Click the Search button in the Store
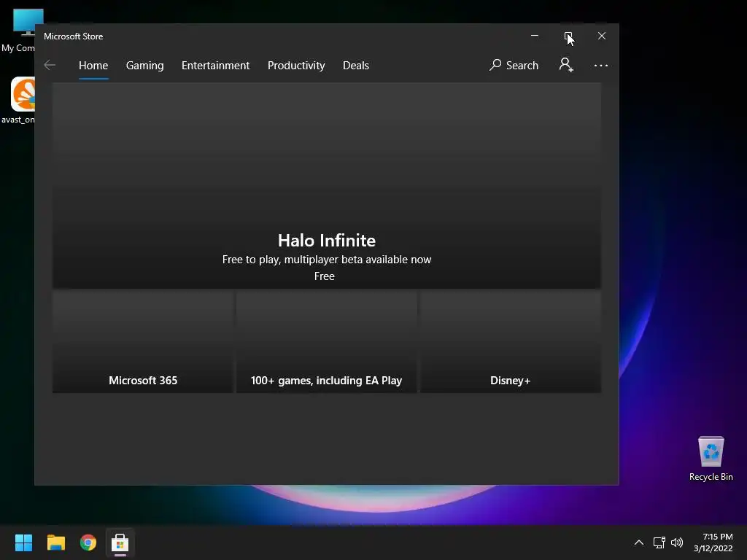Screen dimensions: 747x560 click(x=514, y=65)
